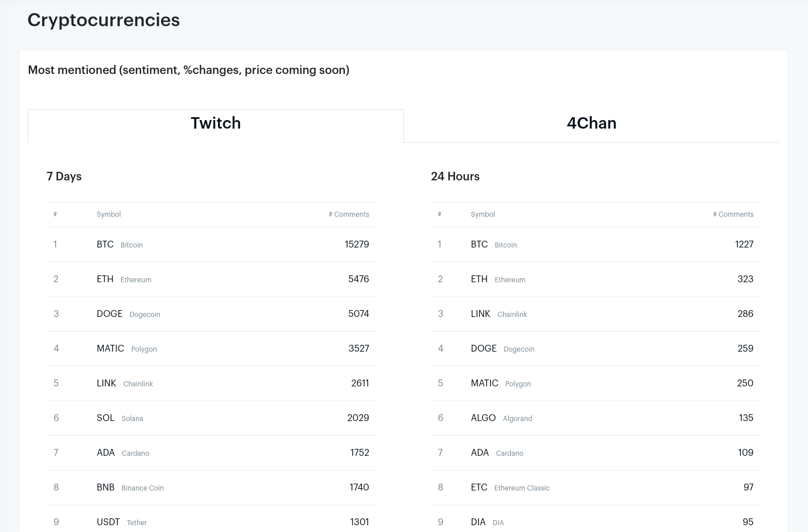This screenshot has height=532, width=808.
Task: Click LINK in the 24 Hours table
Action: tap(481, 314)
